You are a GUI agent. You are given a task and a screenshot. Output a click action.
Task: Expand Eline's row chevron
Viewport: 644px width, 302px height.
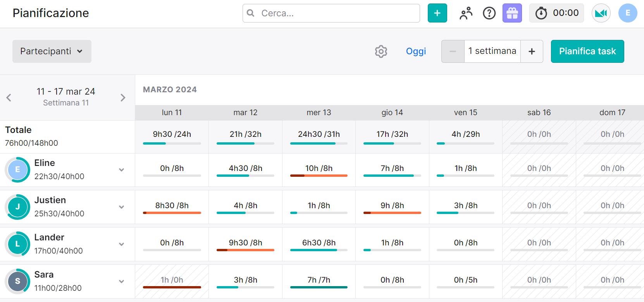pos(121,170)
